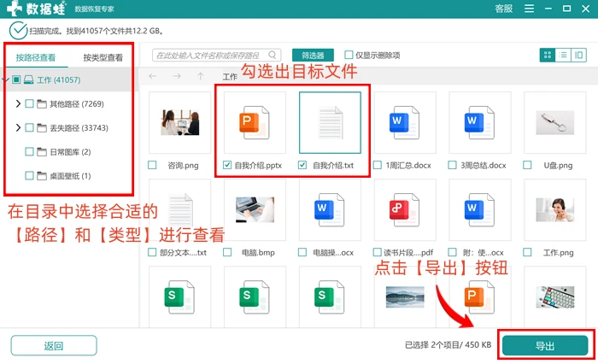Screen dimensions: 598x364
Task: Go up one folder level
Action: pos(201,76)
